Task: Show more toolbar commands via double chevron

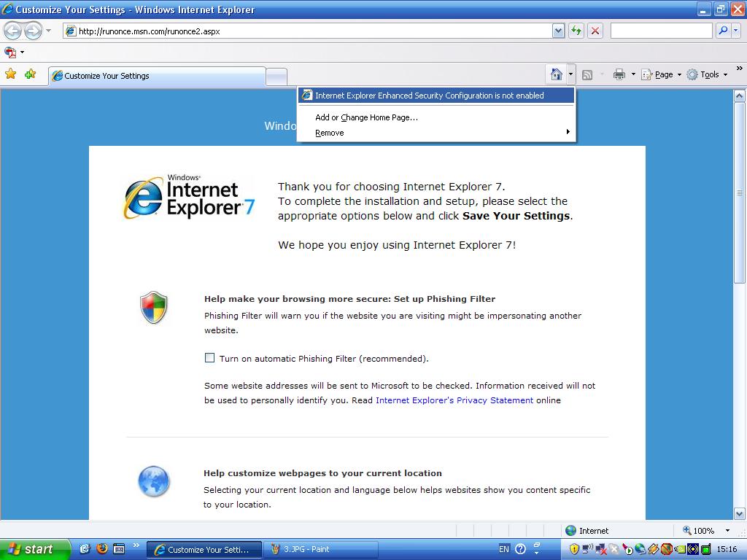Action: (740, 69)
